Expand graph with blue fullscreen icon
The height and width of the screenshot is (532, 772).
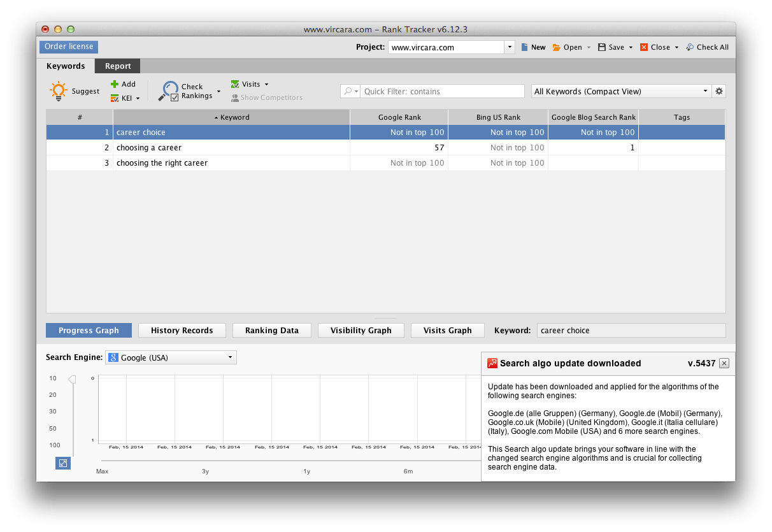tap(63, 463)
